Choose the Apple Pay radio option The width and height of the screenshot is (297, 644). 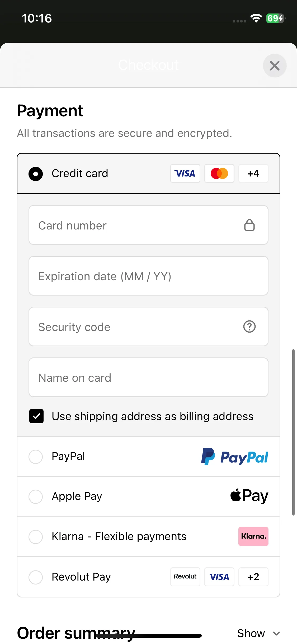(x=36, y=496)
